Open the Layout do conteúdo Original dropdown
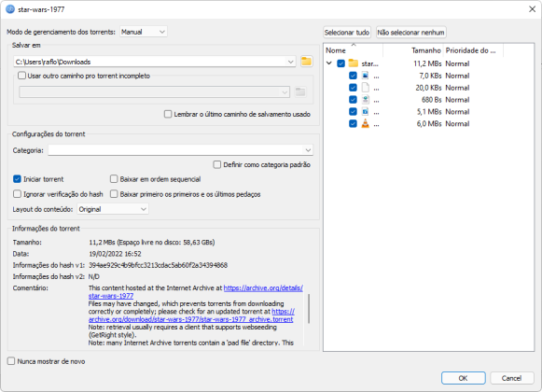The height and width of the screenshot is (392, 542). 113,209
